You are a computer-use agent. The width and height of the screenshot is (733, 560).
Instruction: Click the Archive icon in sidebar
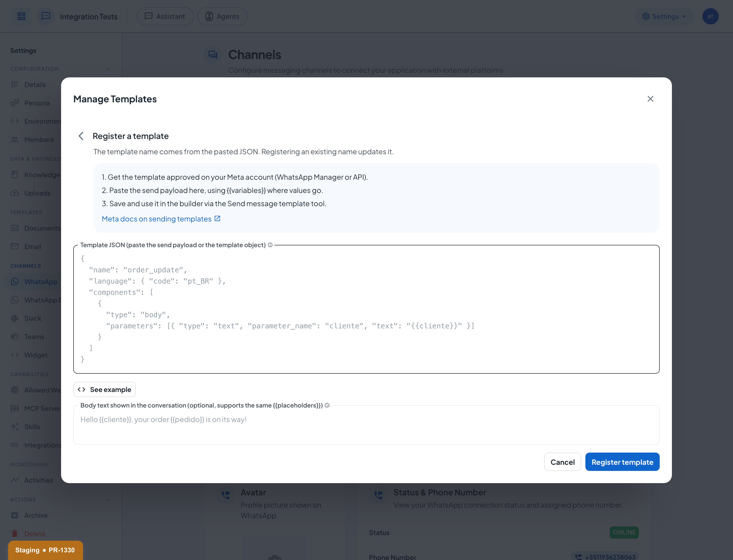[x=15, y=515]
